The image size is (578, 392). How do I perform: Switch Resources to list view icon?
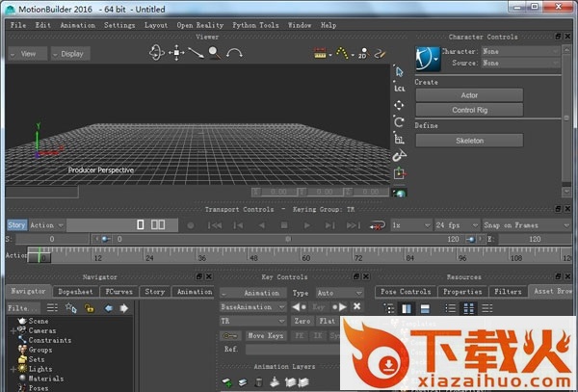[x=451, y=308]
